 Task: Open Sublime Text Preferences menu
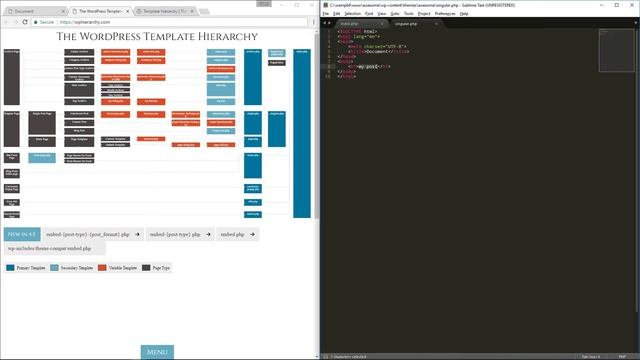[445, 14]
